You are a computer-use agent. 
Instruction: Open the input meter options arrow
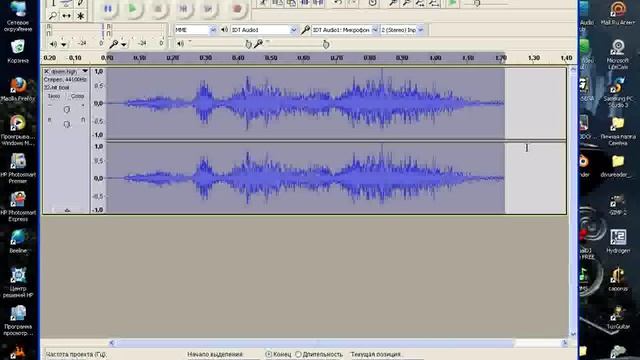coord(123,44)
